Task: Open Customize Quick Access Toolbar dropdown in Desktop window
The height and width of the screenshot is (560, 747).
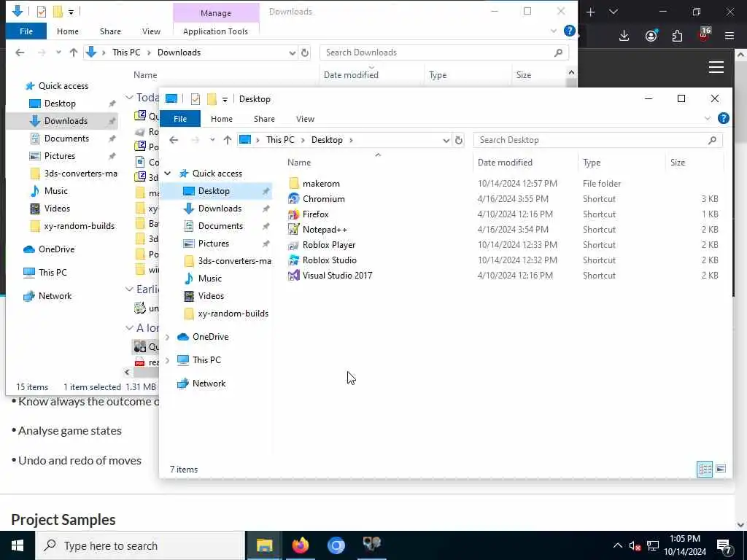Action: pyautogui.click(x=225, y=99)
